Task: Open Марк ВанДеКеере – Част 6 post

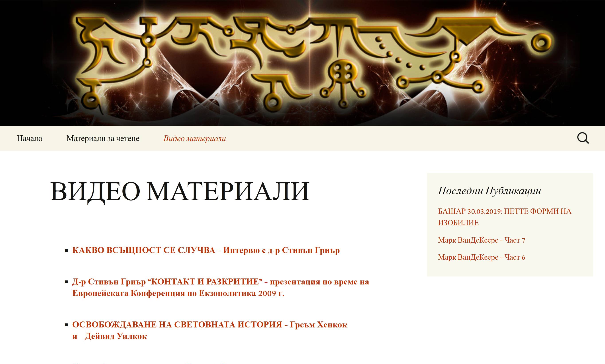Action: (481, 257)
